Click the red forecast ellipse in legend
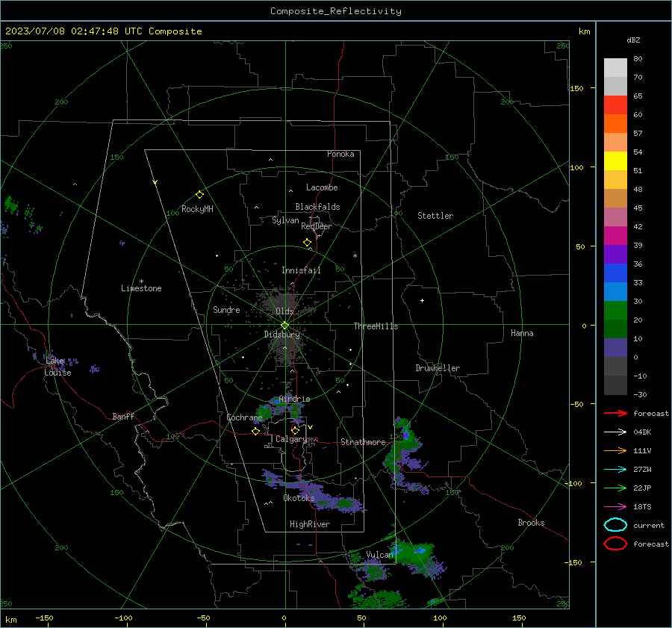This screenshot has width=672, height=628. (615, 544)
